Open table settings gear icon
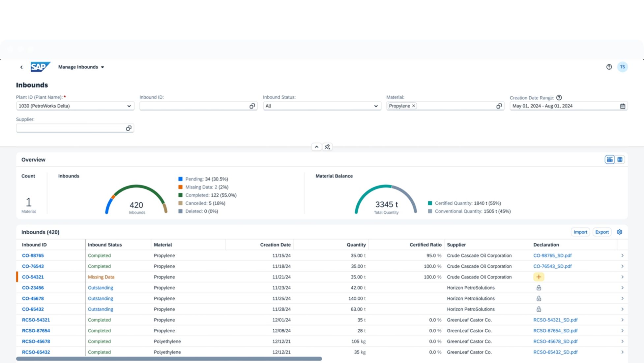Viewport: 644px width, 363px height. point(619,232)
